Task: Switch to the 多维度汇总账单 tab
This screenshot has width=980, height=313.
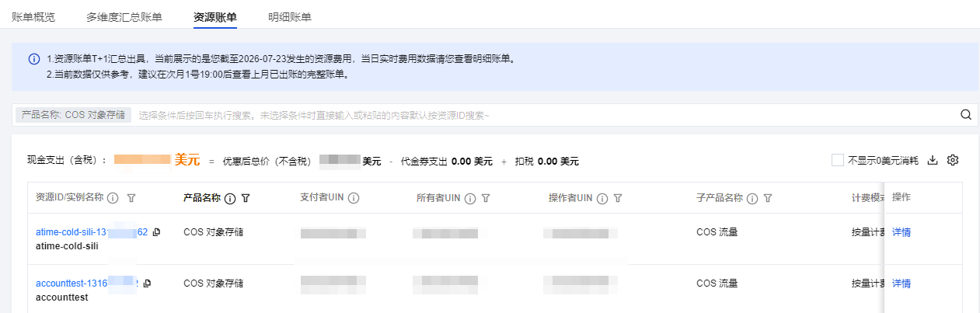Action: click(124, 16)
